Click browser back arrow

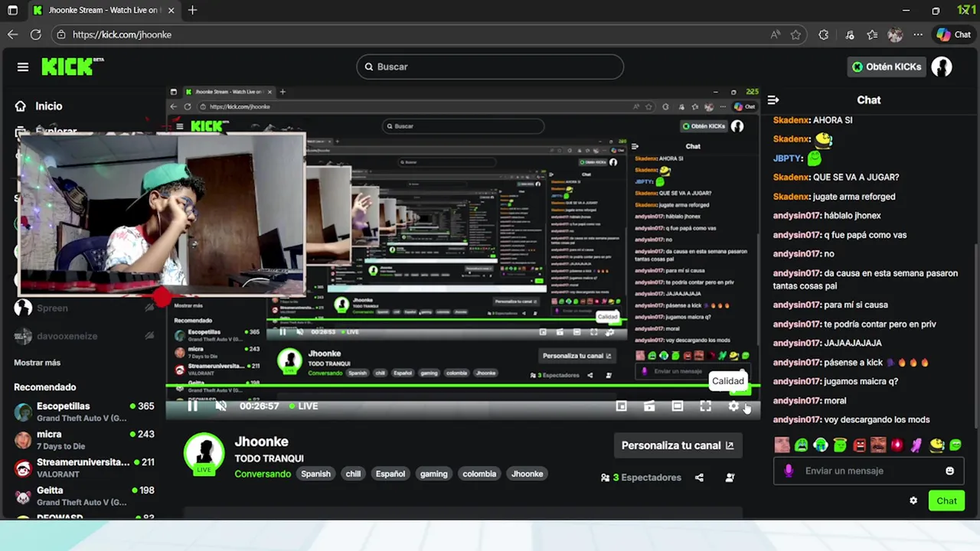point(12,34)
